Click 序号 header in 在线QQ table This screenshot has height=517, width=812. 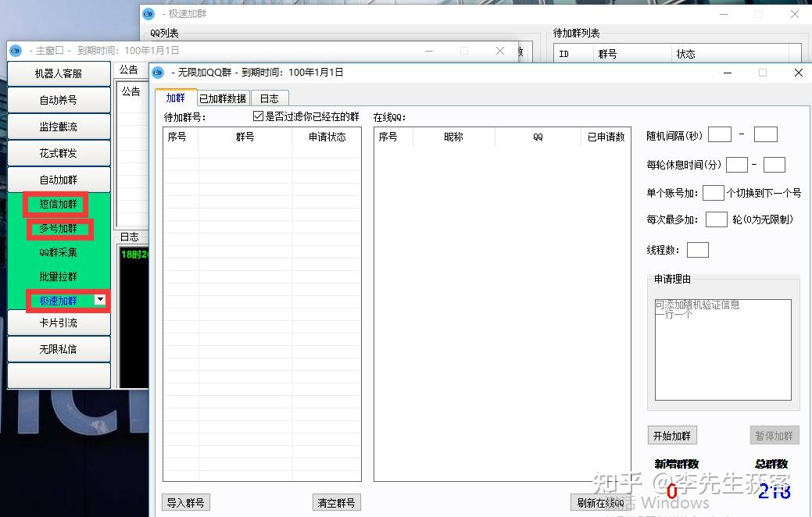coord(393,137)
